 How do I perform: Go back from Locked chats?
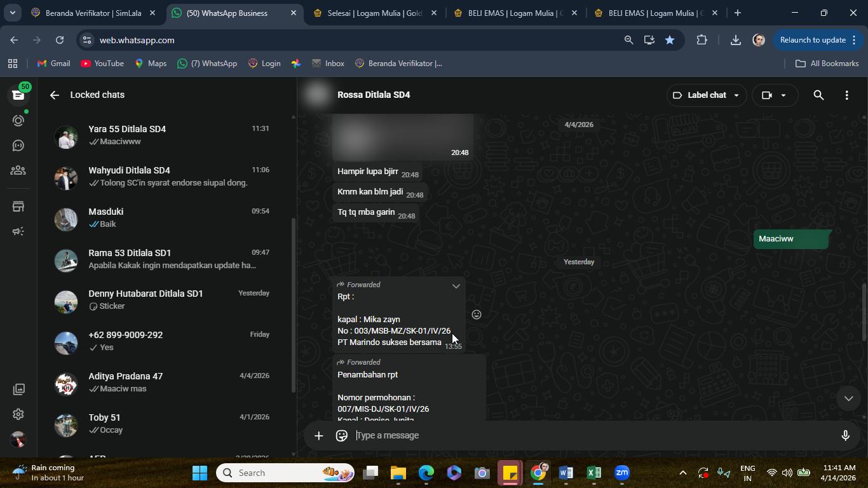pos(55,95)
